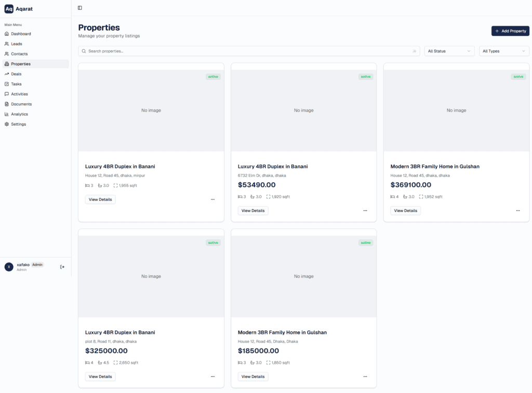Navigate to Deals
Image resolution: width=532 pixels, height=393 pixels.
click(x=16, y=74)
